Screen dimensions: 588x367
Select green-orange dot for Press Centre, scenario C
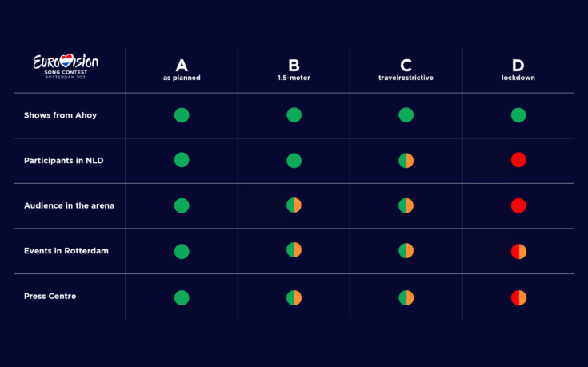click(406, 297)
